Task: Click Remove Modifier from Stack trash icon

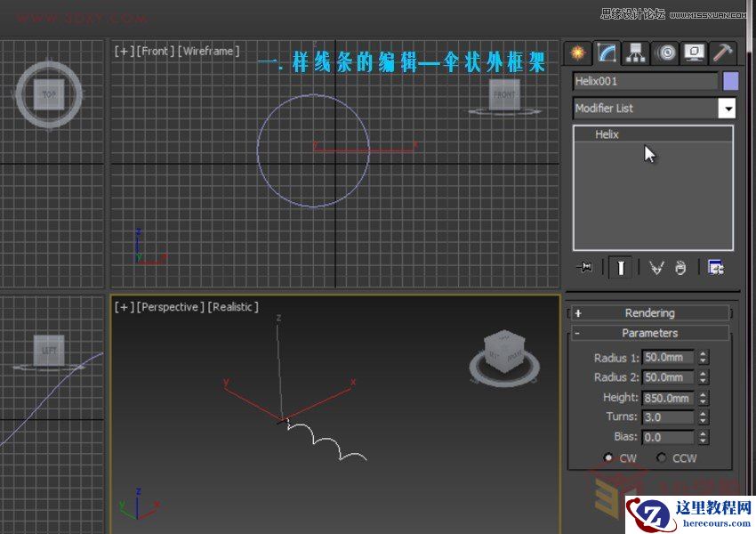Action: pyautogui.click(x=680, y=267)
